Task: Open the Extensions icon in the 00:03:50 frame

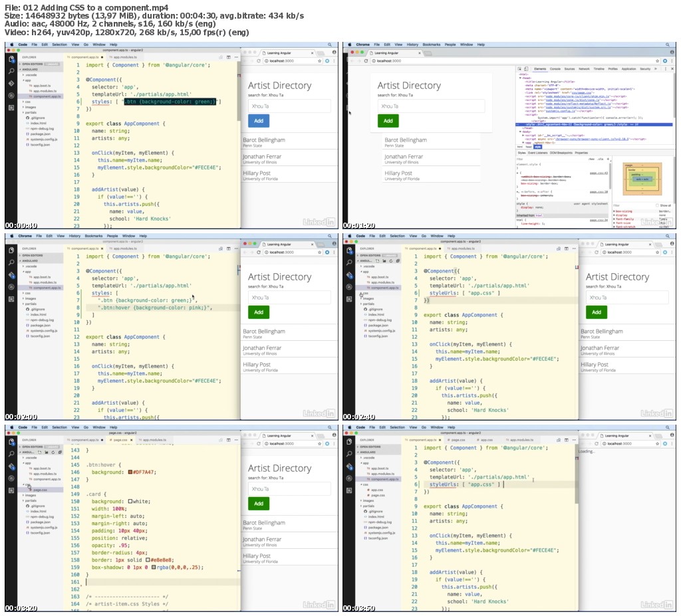Action: (x=349, y=490)
